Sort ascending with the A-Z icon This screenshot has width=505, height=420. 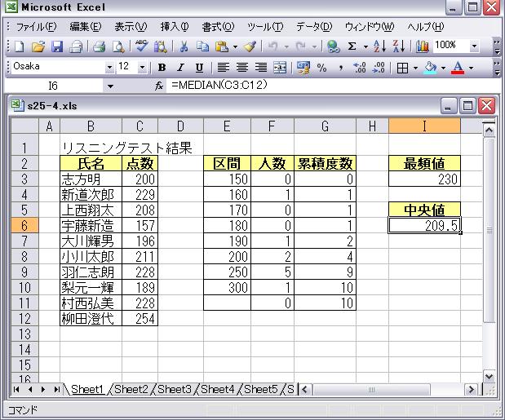click(x=379, y=47)
